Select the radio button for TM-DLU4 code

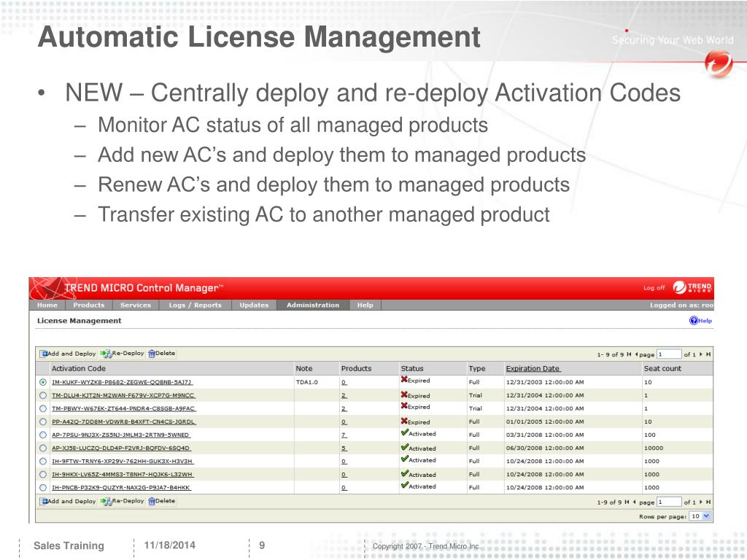pos(43,395)
